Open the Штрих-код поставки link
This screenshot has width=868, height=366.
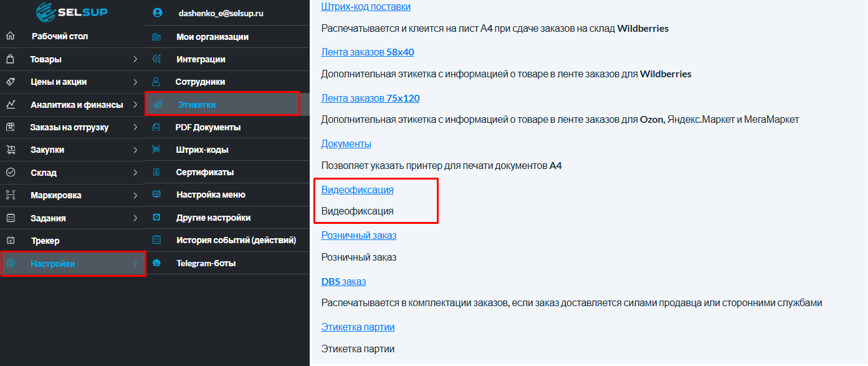coord(366,7)
